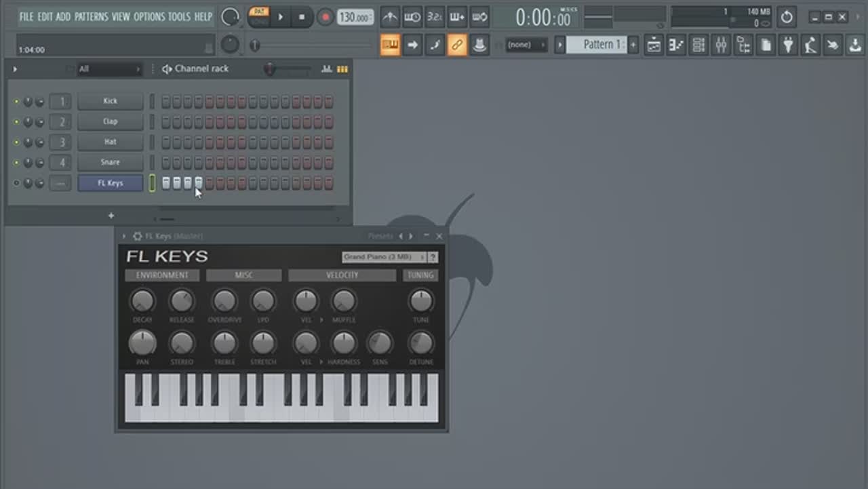Mute the Kick channel
The image size is (868, 489).
point(16,102)
